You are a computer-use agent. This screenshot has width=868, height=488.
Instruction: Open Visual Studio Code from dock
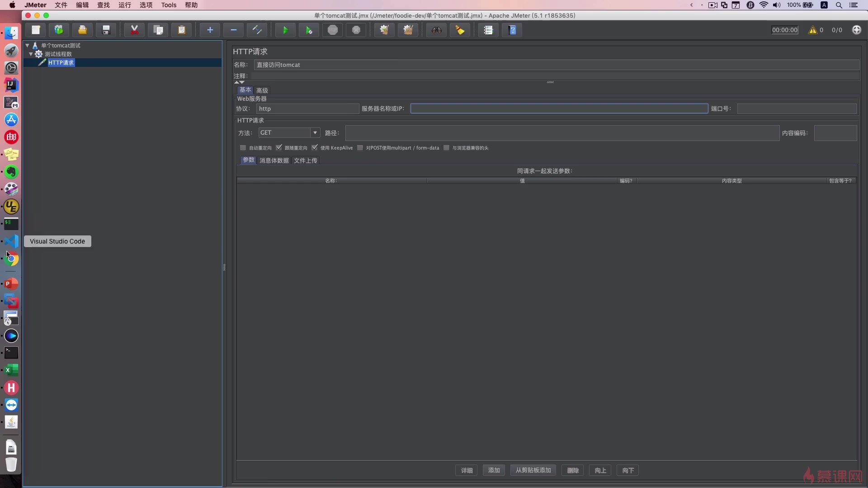(11, 241)
